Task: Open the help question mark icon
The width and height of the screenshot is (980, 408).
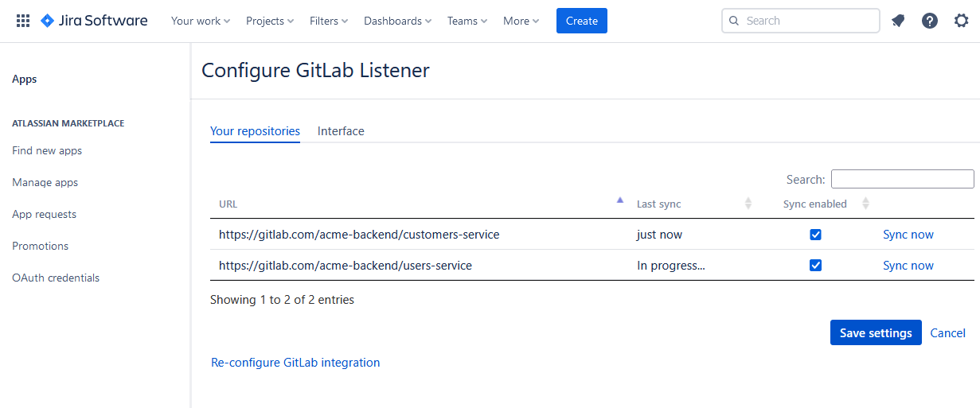Action: pyautogui.click(x=929, y=21)
